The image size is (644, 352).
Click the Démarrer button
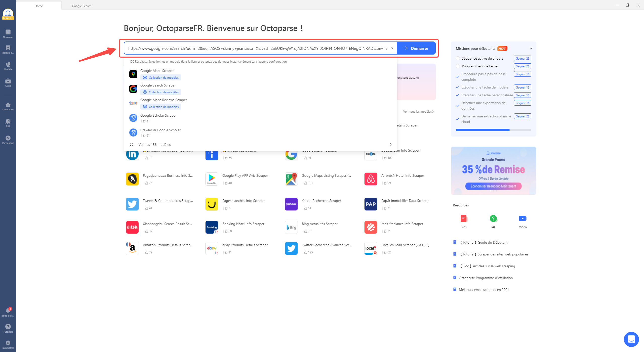point(416,48)
